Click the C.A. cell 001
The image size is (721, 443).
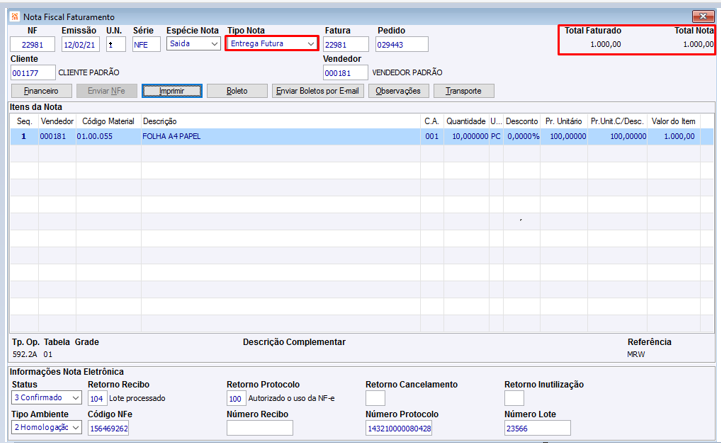click(432, 136)
